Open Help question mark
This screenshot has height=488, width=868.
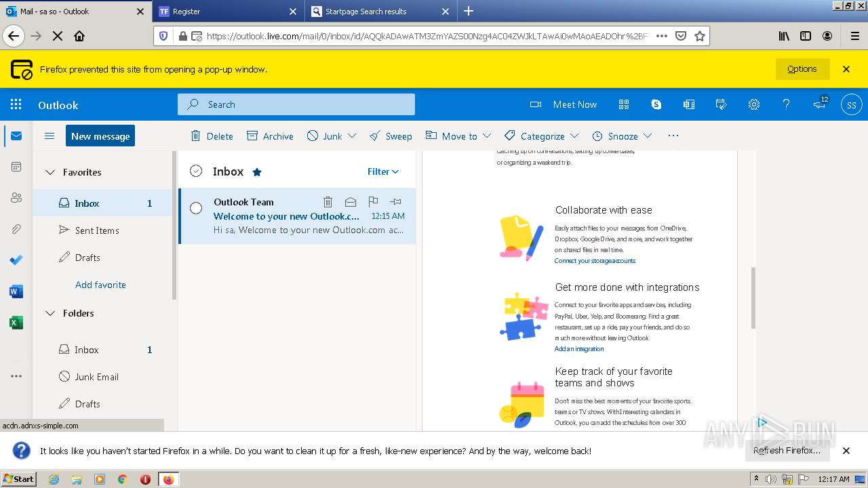click(x=787, y=104)
